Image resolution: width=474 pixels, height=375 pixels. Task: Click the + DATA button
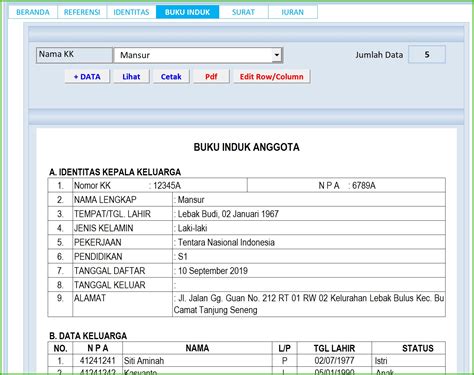pos(87,77)
